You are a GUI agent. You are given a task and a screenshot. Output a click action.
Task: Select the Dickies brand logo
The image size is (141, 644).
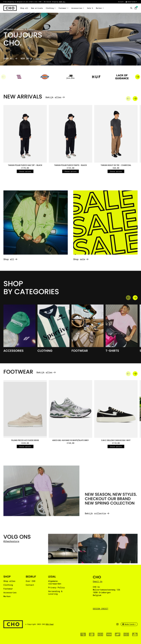pyautogui.click(x=45, y=77)
